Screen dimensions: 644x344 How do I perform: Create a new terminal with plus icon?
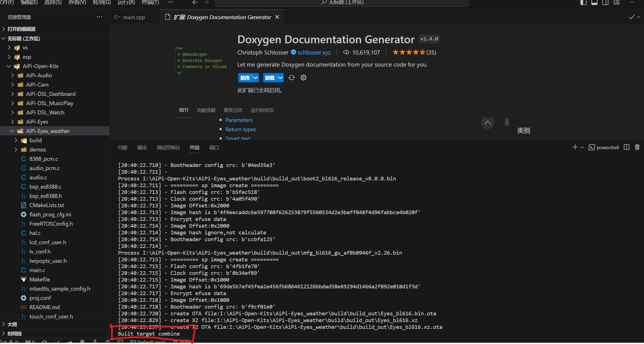click(x=575, y=147)
